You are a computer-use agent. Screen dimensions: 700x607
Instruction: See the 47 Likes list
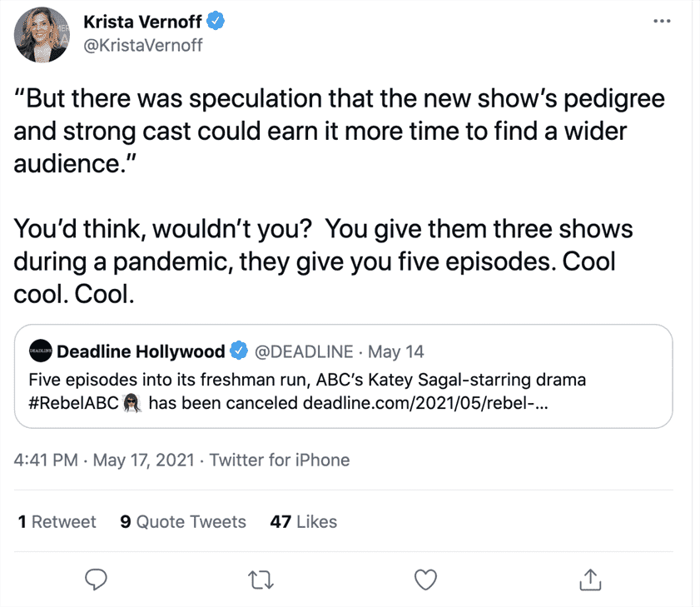pyautogui.click(x=304, y=522)
